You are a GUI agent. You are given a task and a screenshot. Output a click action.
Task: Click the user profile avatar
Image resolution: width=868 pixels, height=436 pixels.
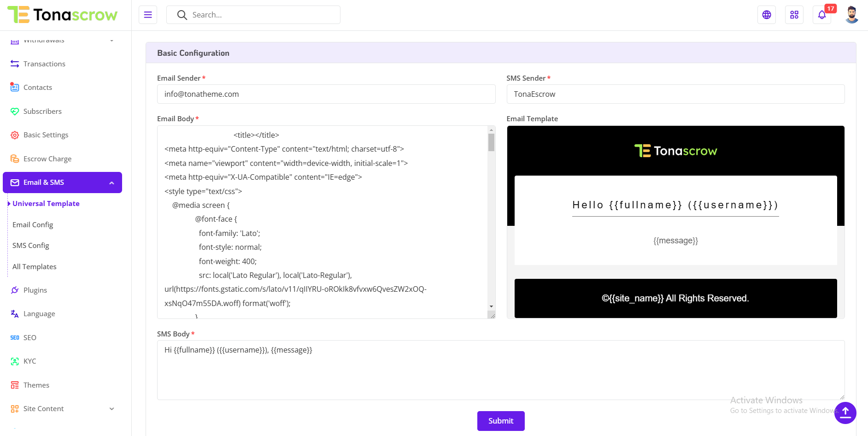click(x=852, y=15)
